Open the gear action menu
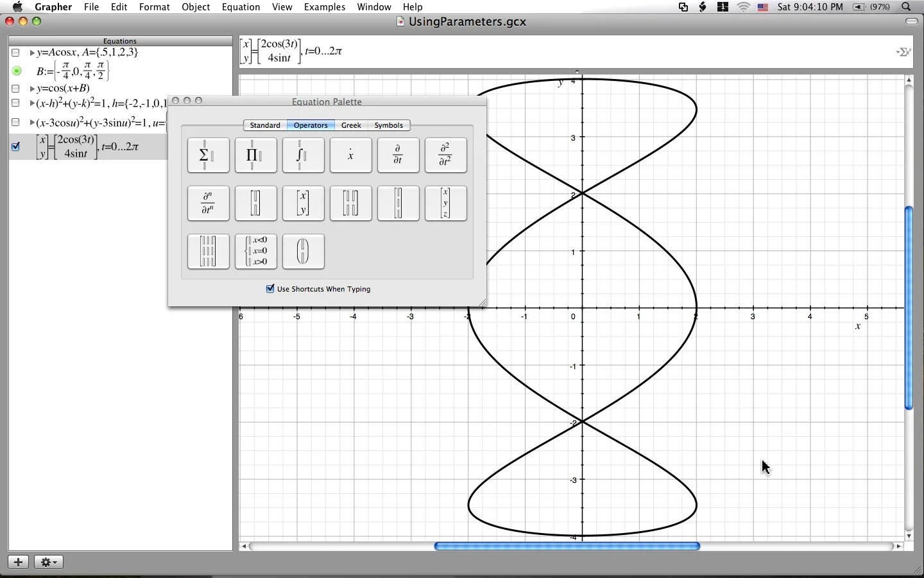The image size is (924, 578). (x=48, y=562)
